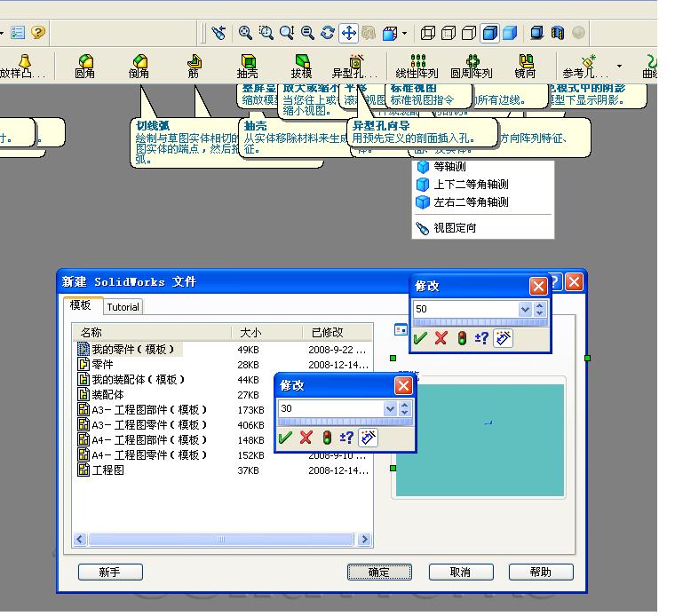Image resolution: width=675 pixels, height=616 pixels.
Task: Switch to Hidden Lines Visible display
Action: coord(449,33)
